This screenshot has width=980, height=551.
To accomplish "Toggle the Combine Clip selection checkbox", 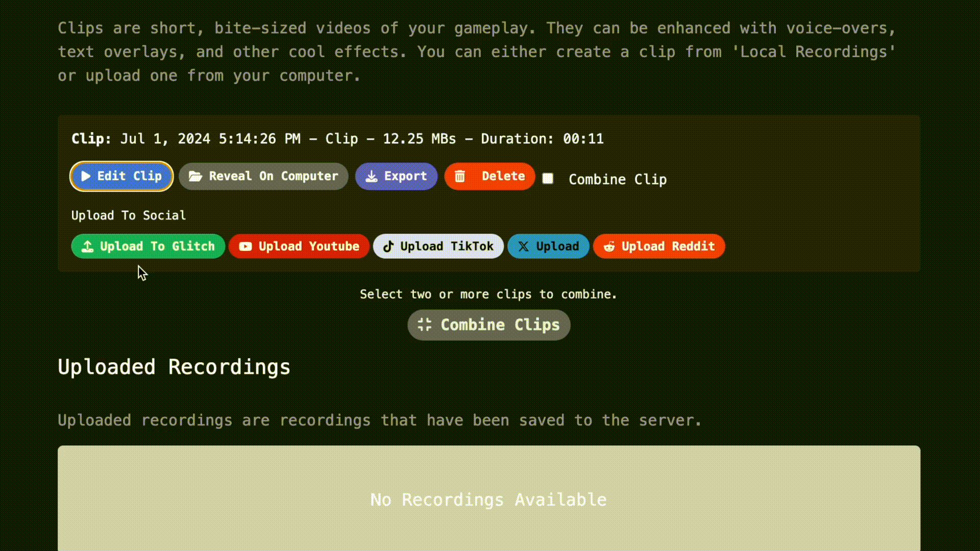I will [x=549, y=178].
